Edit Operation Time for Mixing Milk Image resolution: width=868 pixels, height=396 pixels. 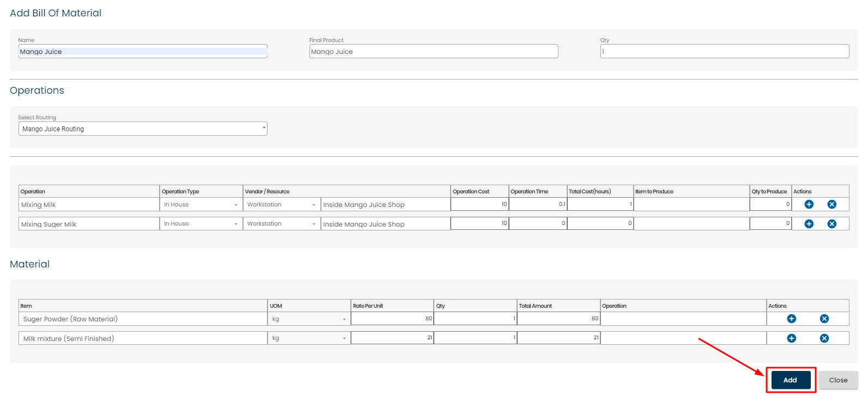(538, 204)
